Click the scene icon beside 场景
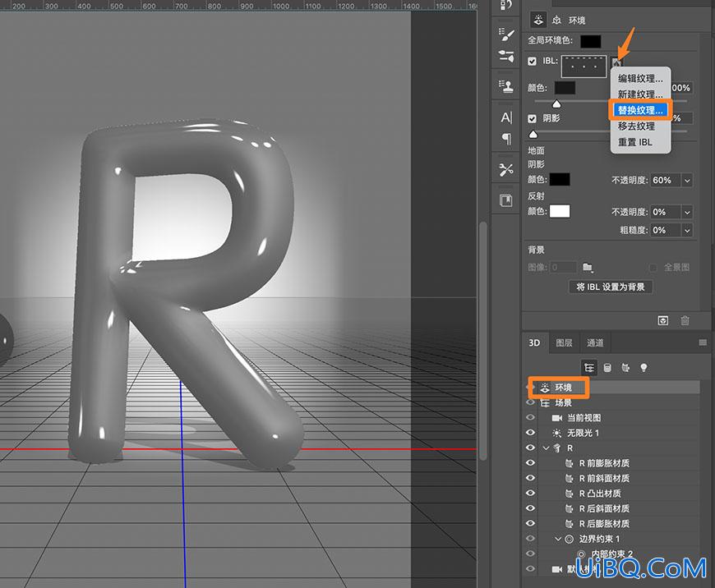Screen dimensions: 715x588 pyautogui.click(x=545, y=403)
